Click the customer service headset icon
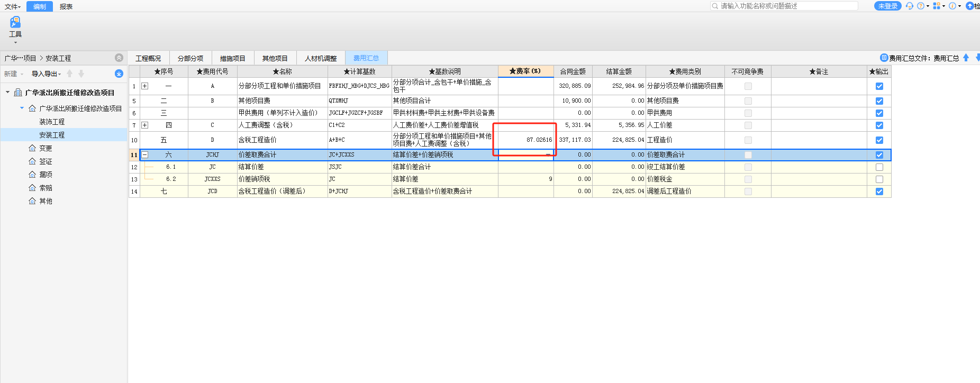The height and width of the screenshot is (383, 980). [x=909, y=6]
